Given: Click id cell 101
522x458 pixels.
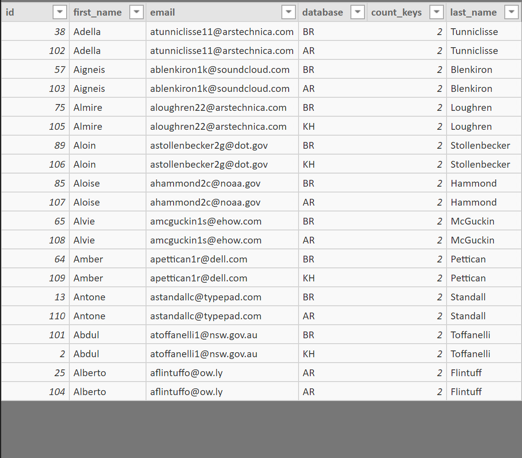Looking at the screenshot, I should 35,335.
